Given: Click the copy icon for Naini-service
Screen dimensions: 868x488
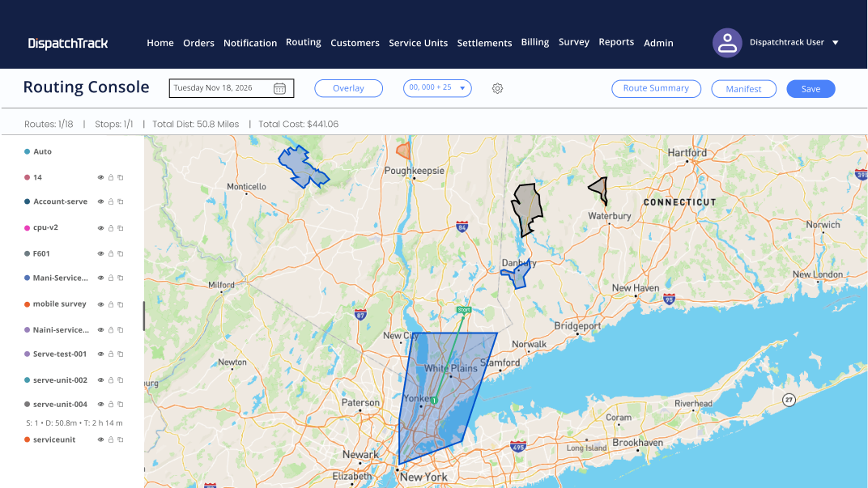Looking at the screenshot, I should [x=120, y=329].
